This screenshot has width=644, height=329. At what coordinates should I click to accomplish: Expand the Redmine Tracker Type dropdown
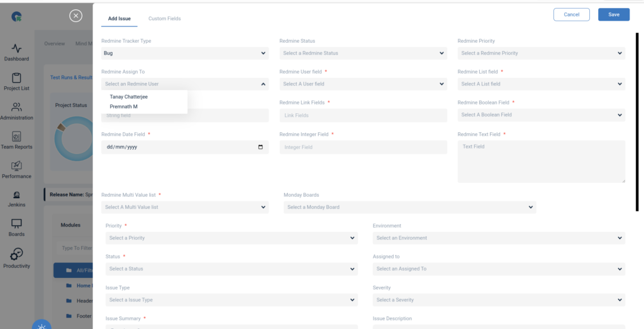(184, 53)
